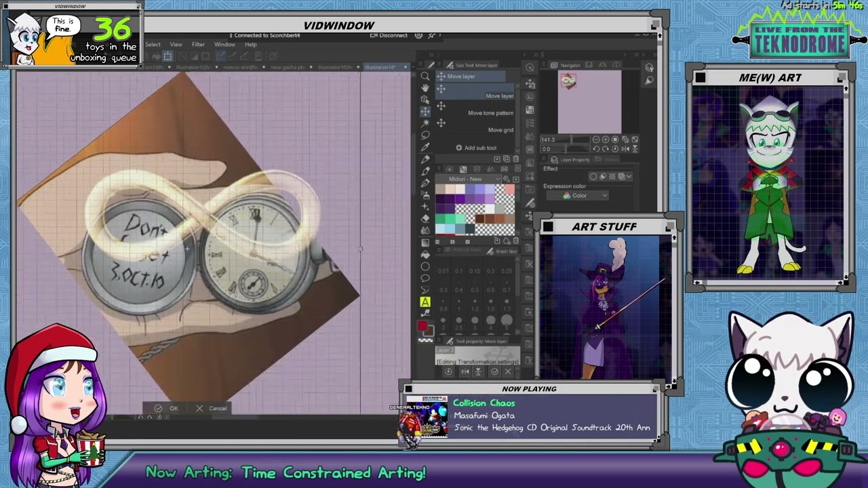Reset transformation in tool property bar
This screenshot has height=488, width=868.
(448, 371)
